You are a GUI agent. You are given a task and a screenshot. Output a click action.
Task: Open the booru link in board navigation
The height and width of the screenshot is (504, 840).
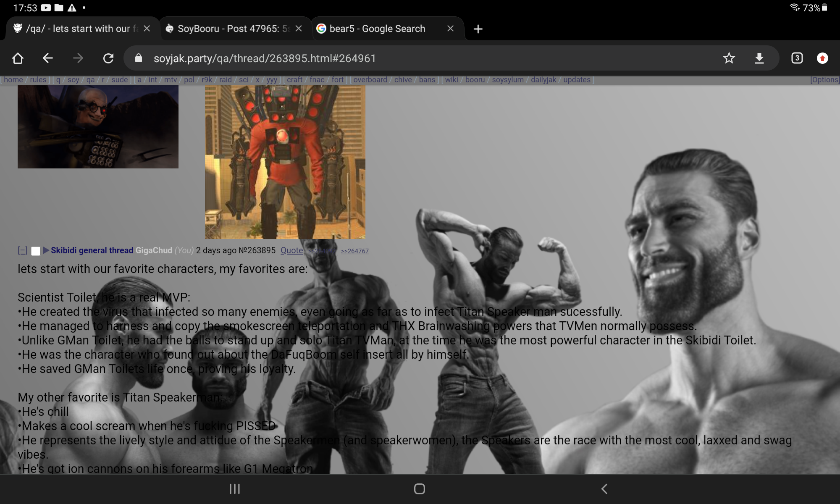click(x=475, y=80)
